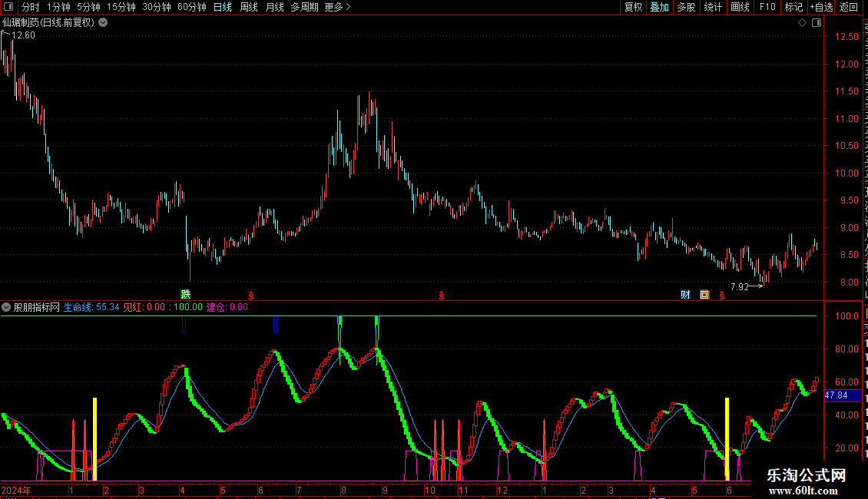Viewport: 868px width, 499px height.
Task: Click the 见红: 0.00 indicator label
Action: [144, 307]
